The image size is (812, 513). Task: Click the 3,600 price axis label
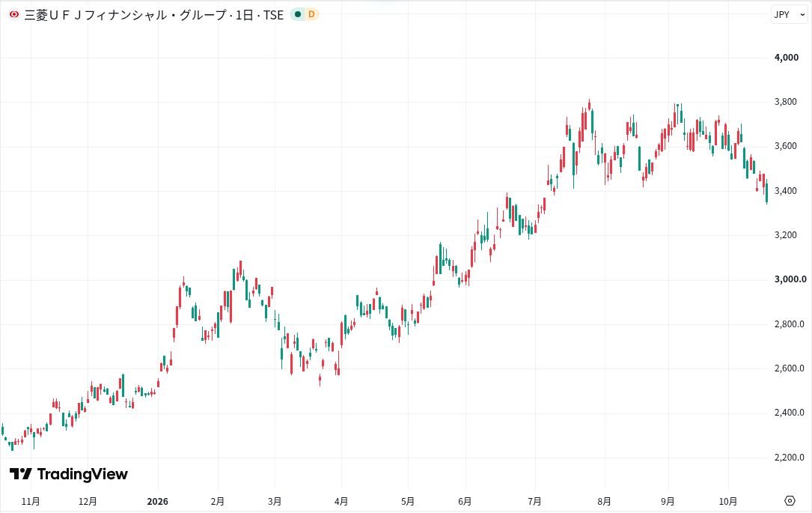click(785, 146)
